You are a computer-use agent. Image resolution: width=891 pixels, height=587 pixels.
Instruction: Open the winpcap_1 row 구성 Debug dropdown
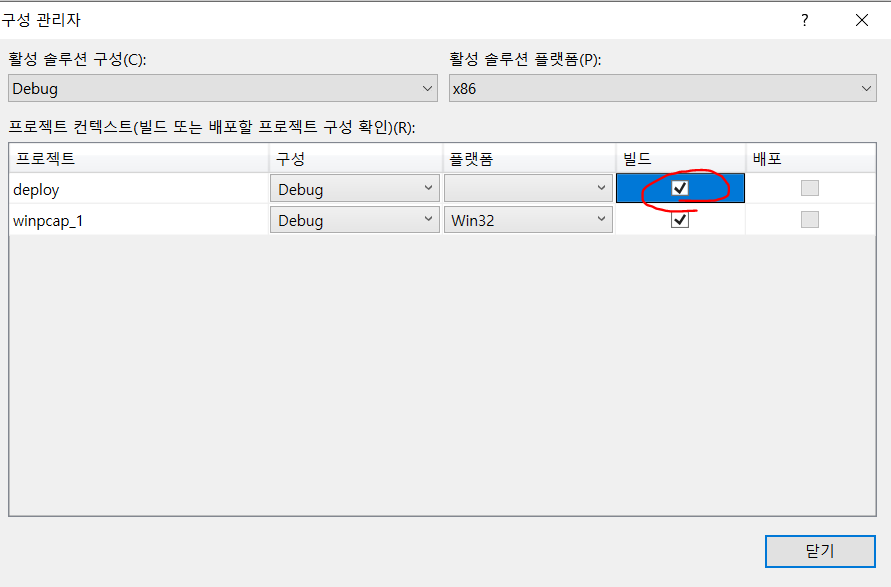pyautogui.click(x=355, y=220)
